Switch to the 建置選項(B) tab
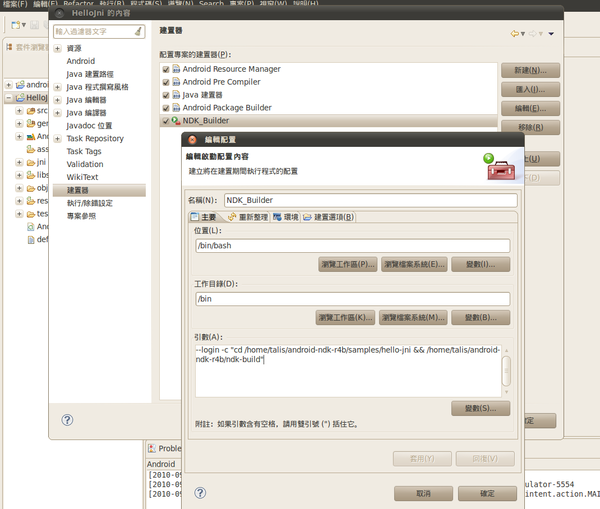Image resolution: width=600 pixels, height=509 pixels. [x=328, y=217]
